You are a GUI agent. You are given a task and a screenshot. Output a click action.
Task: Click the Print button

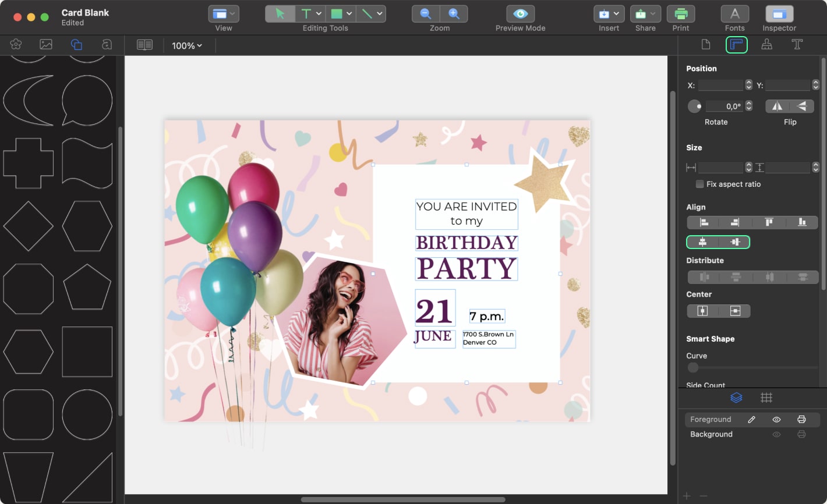coord(680,14)
